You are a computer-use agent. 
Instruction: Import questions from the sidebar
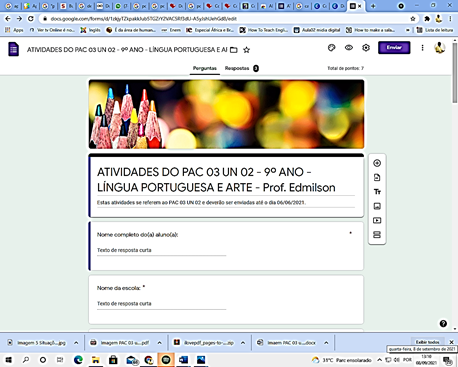click(x=377, y=177)
